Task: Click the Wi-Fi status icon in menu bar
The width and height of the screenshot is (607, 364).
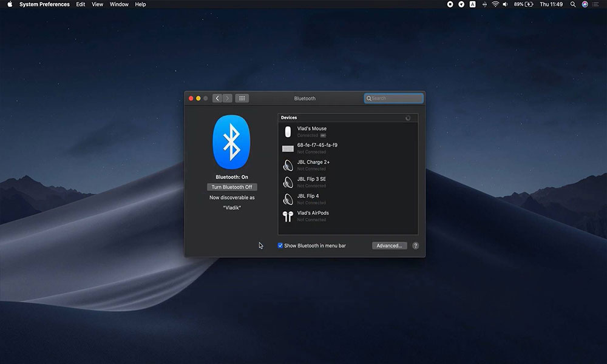Action: 495,4
